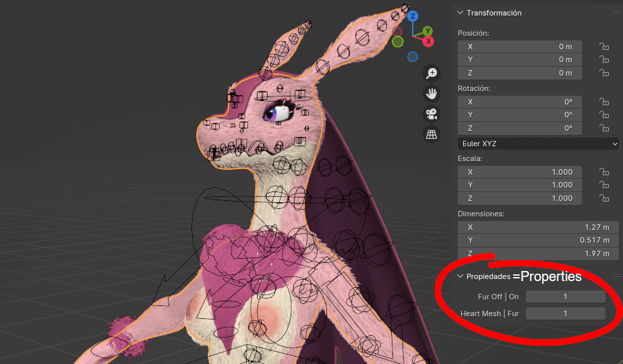The image size is (623, 364).
Task: Click the Escala Z field
Action: tap(520, 198)
